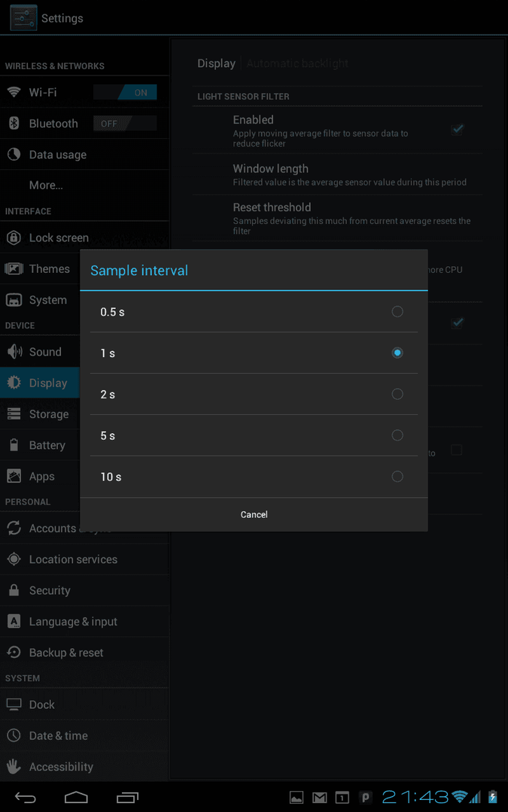Tap the Home navigation icon
Viewport: 508px width, 812px height.
(76, 796)
